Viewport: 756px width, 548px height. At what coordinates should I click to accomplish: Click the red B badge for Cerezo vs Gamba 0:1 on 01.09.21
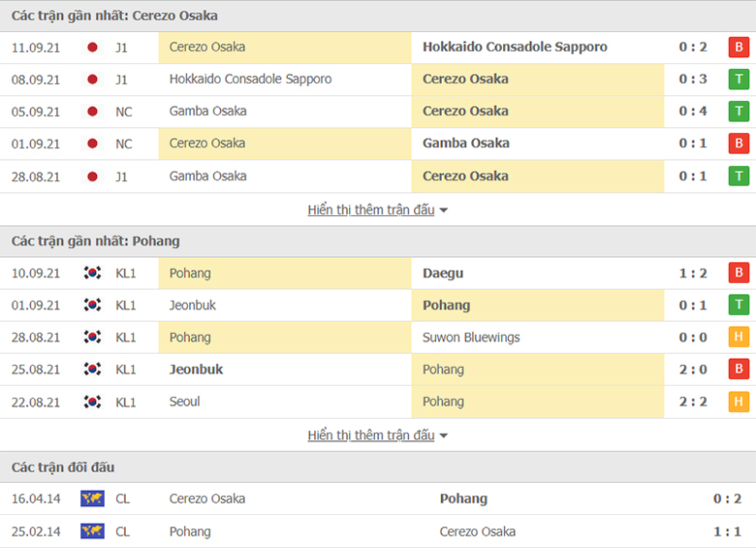(739, 144)
